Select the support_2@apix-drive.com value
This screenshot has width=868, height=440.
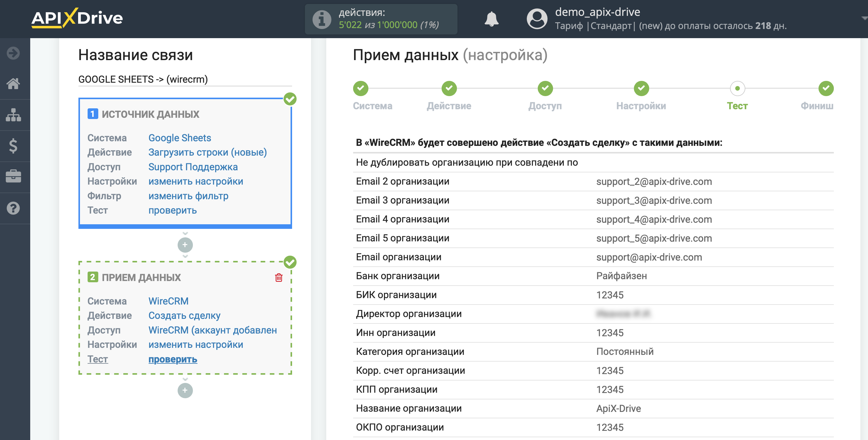click(654, 182)
